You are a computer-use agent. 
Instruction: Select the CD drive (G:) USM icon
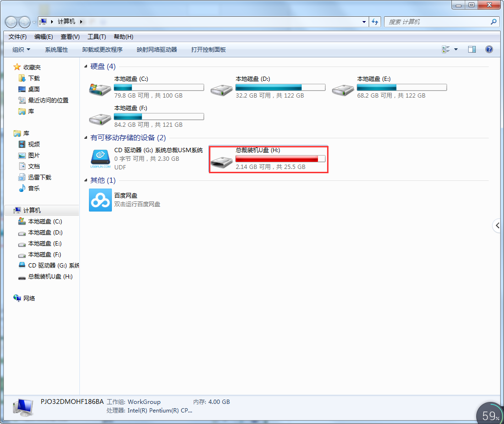click(x=100, y=158)
